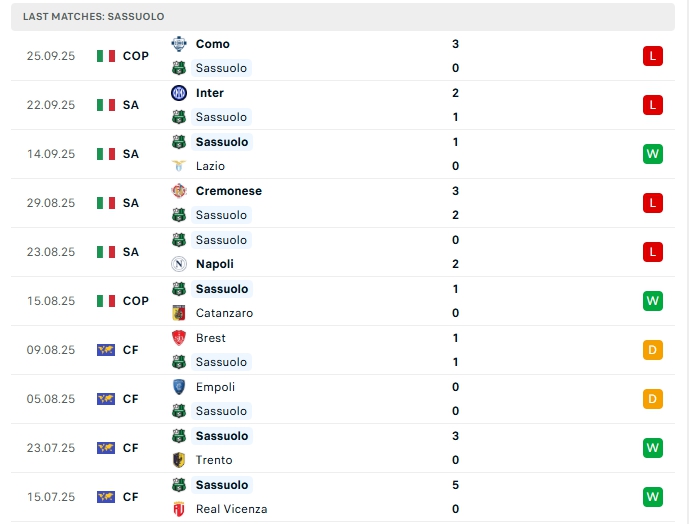Select the 22.09.25 Inter match date
The width and height of the screenshot is (689, 524).
[x=51, y=105]
